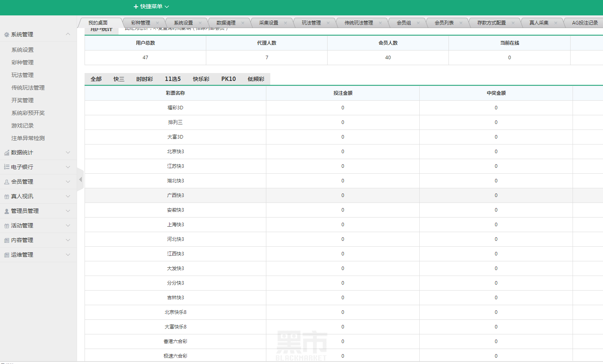Click the 北京快乐8 row name
This screenshot has height=364, width=603.
tap(175, 312)
